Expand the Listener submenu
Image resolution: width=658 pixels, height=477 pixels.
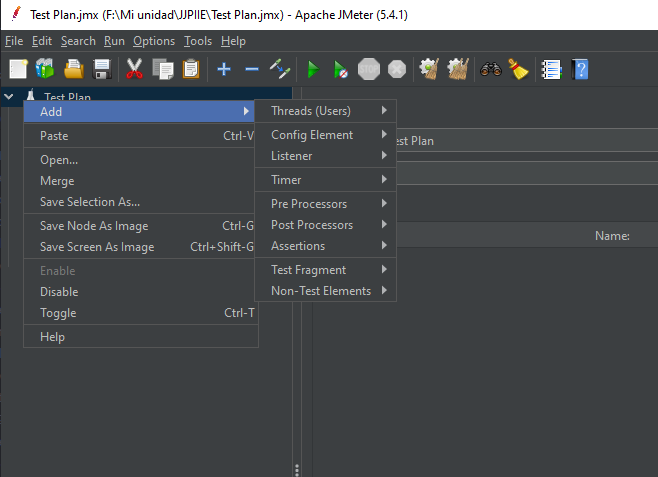coord(326,156)
